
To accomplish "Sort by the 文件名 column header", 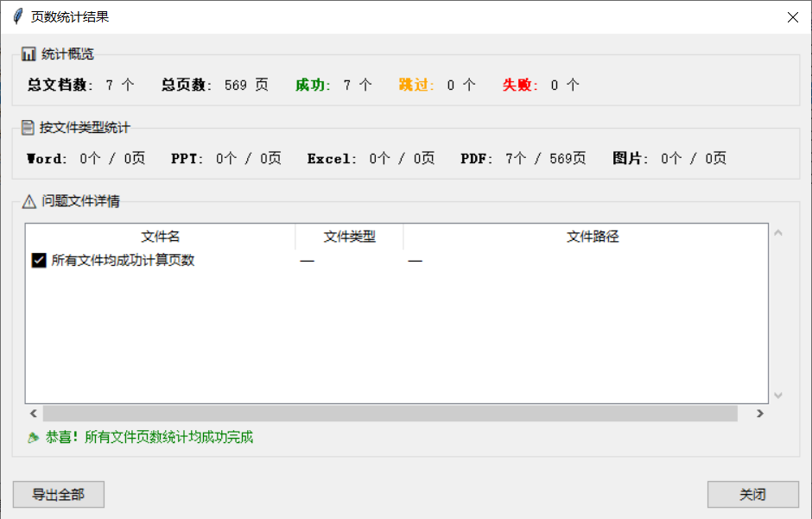I will click(160, 237).
